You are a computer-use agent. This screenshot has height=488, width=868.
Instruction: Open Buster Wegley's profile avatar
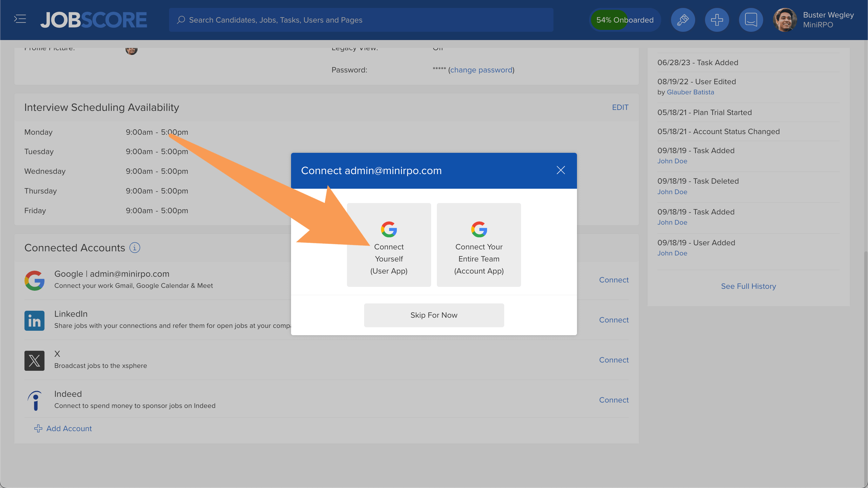[785, 20]
